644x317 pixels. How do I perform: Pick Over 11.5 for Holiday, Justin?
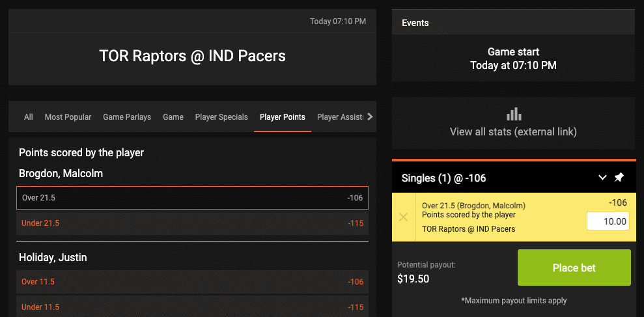(192, 282)
